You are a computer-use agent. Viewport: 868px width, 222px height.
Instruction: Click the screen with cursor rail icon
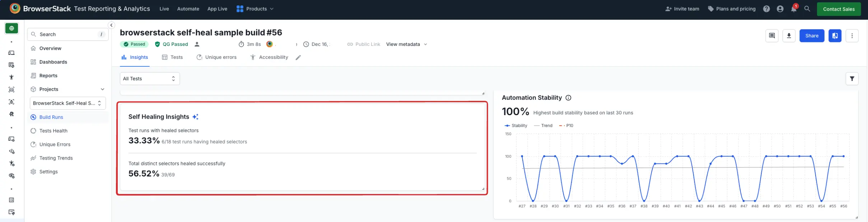tap(11, 212)
